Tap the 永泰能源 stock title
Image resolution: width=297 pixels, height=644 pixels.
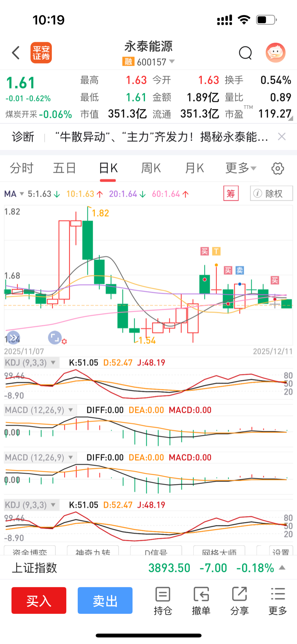pyautogui.click(x=148, y=46)
